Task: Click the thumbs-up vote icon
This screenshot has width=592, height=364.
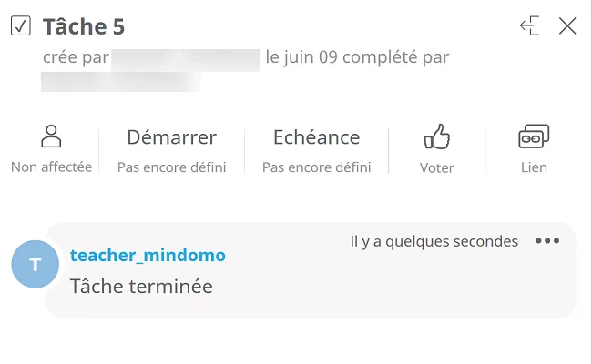Action: click(437, 136)
